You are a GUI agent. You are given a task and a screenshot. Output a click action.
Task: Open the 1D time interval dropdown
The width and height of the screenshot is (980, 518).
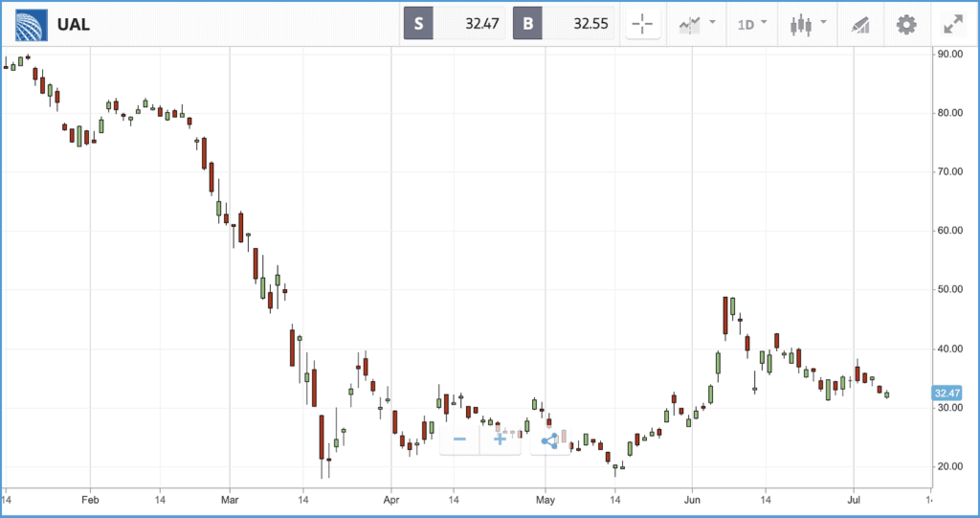(752, 24)
